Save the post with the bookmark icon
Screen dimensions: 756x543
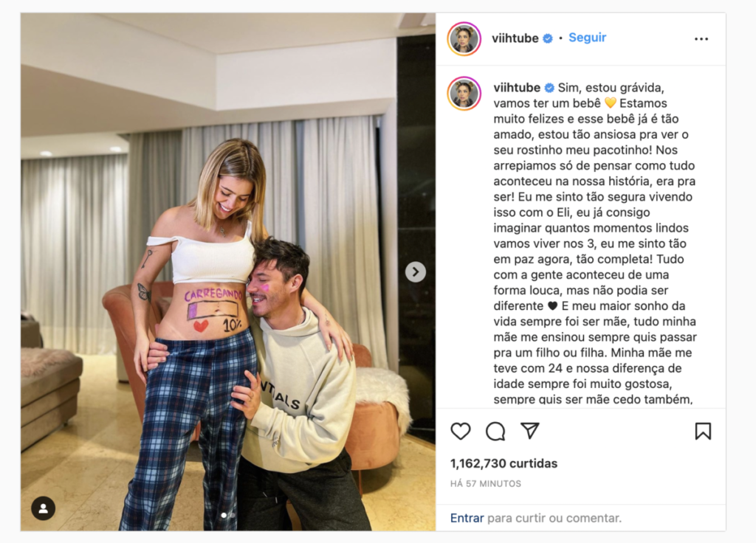pos(703,431)
